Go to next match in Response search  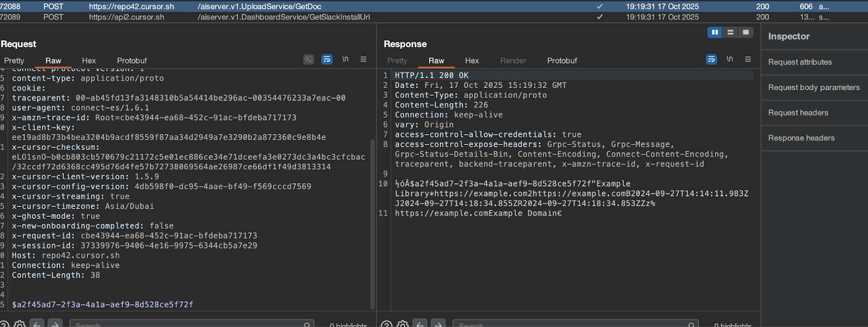click(x=438, y=324)
